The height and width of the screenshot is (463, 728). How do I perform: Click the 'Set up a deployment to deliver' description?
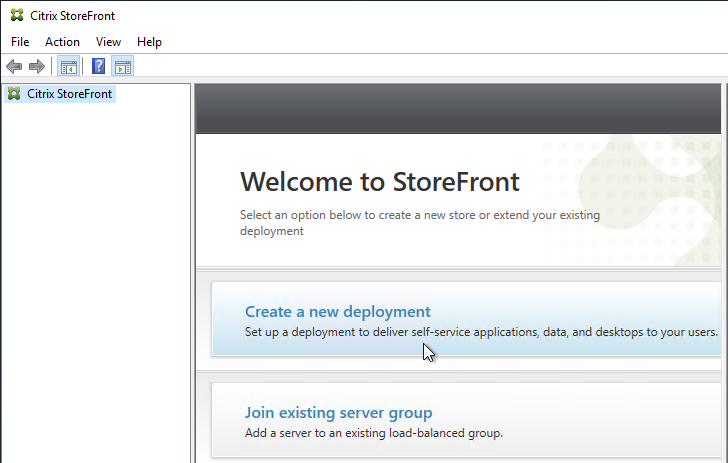(x=481, y=332)
